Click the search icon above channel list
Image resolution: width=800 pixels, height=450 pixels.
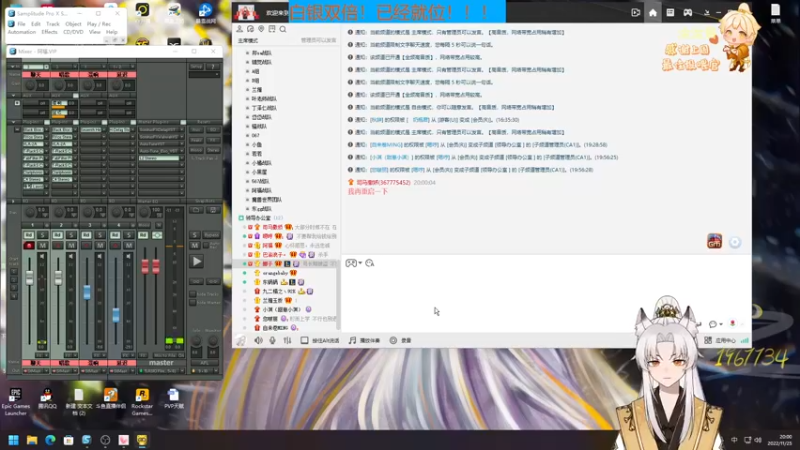point(283,29)
